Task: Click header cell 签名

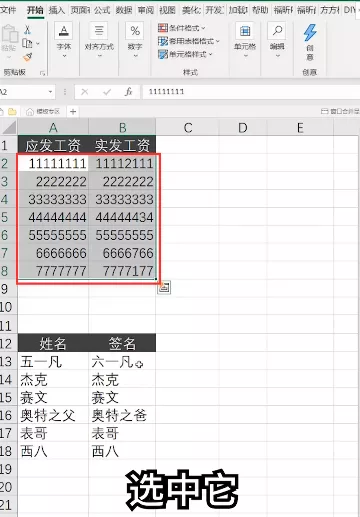Action: [x=122, y=343]
